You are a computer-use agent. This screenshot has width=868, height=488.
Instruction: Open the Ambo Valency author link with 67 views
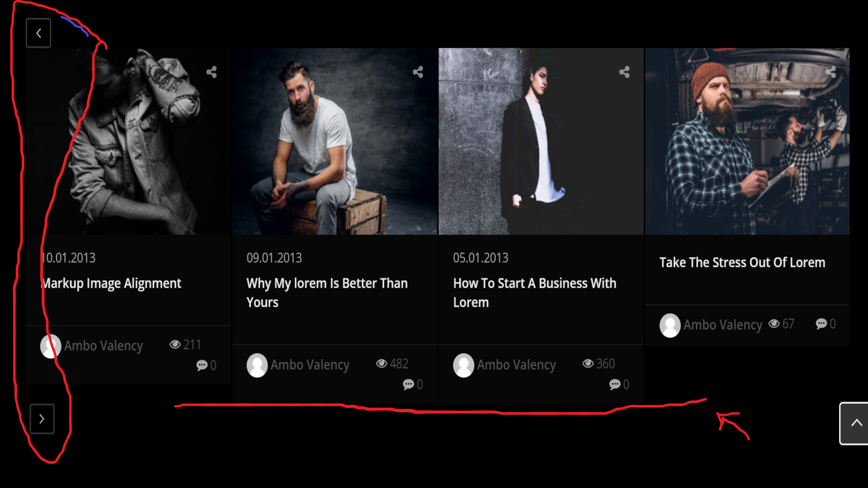point(723,325)
